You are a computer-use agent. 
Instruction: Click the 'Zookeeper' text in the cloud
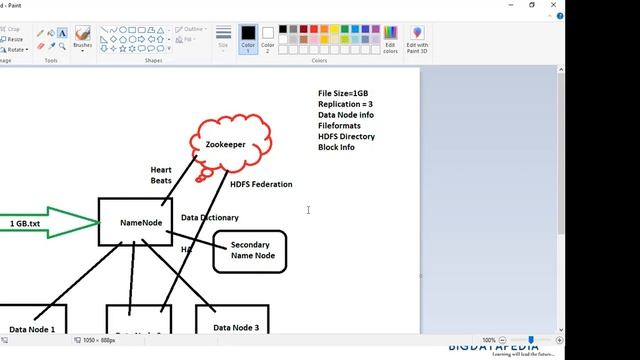225,144
